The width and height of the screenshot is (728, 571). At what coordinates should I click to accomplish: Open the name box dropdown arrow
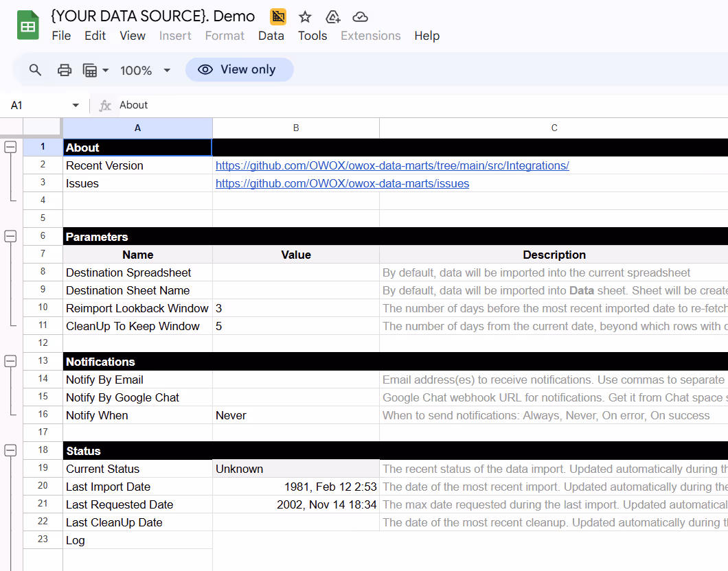pos(76,105)
